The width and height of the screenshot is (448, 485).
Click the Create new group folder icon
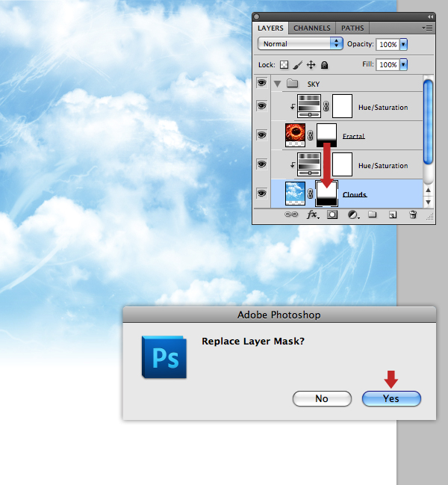coord(373,214)
